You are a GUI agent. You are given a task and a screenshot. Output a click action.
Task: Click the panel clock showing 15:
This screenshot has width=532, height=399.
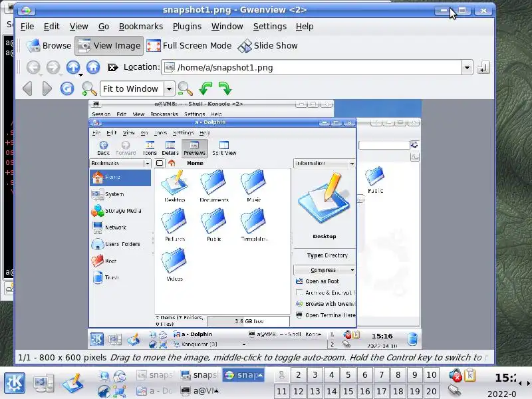[x=505, y=378]
